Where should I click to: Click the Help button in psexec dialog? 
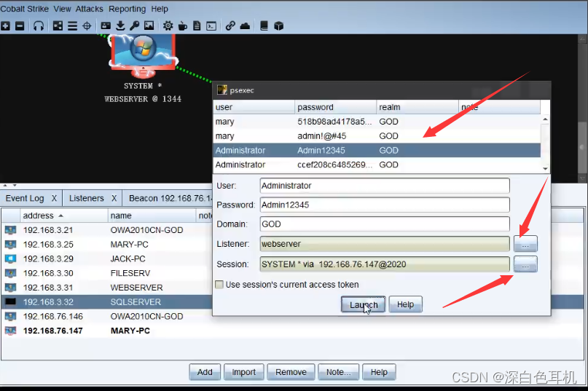point(405,304)
